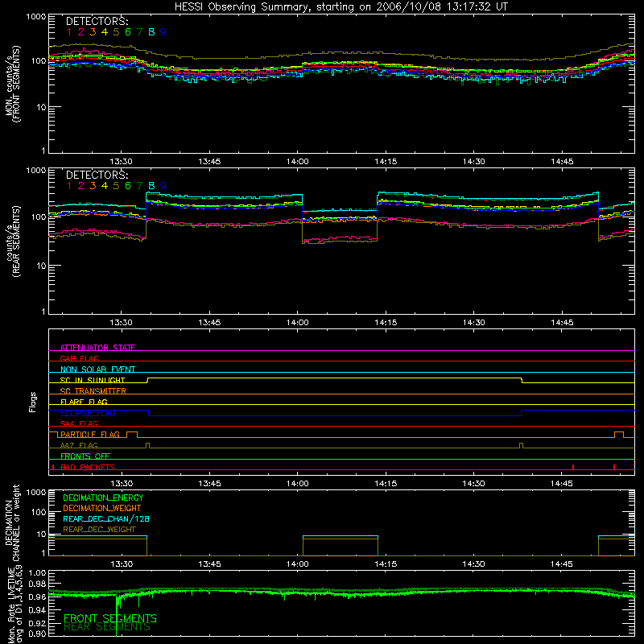644x644 pixels.
Task: Select green detector 6 in front segments legend
Action: [128, 32]
